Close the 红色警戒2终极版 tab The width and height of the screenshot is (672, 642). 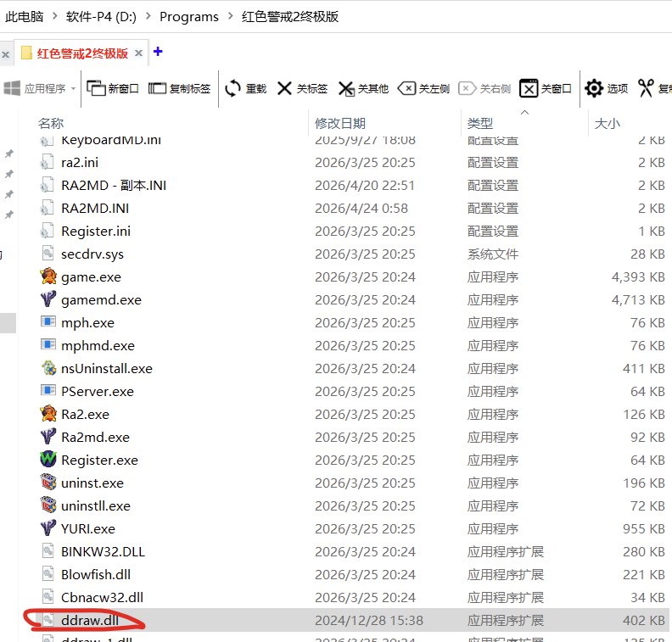[x=138, y=53]
